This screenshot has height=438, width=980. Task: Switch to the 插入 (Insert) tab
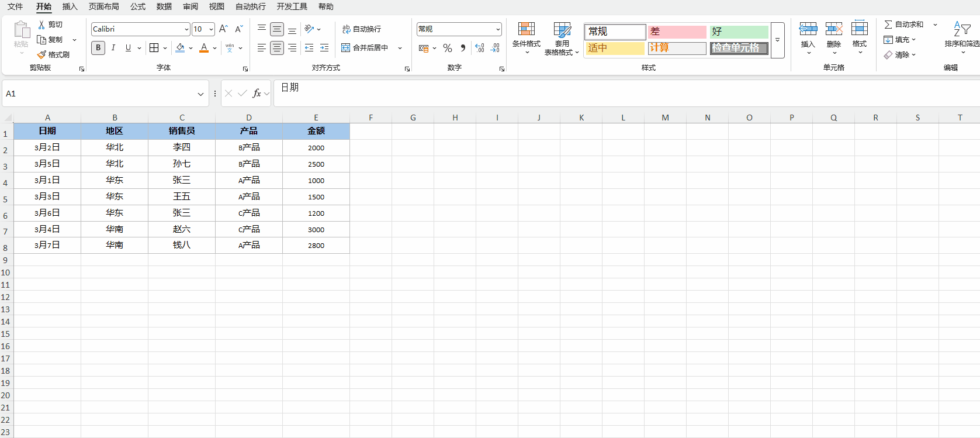[x=70, y=6]
